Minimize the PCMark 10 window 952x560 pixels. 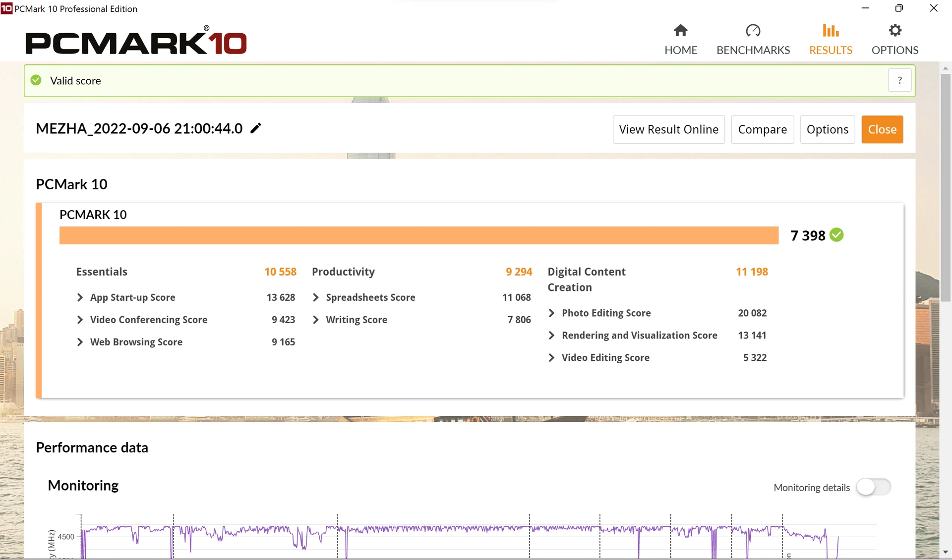tap(865, 8)
